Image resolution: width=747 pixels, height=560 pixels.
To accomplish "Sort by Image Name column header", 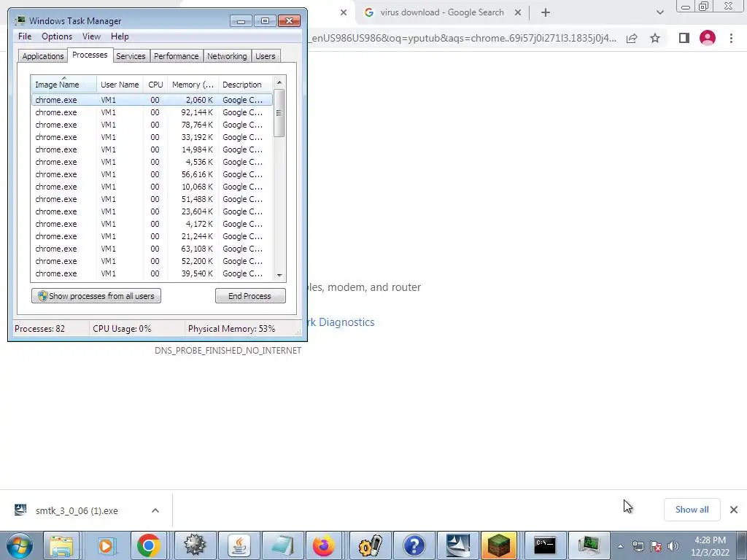I will point(64,85).
